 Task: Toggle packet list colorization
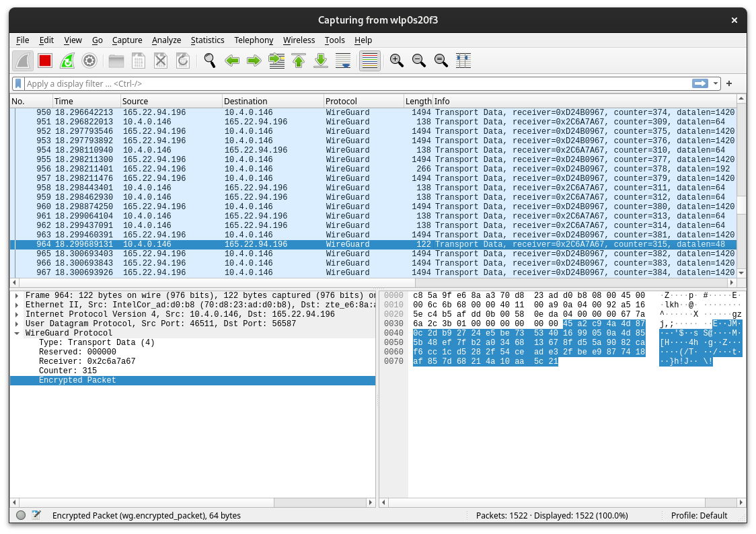pyautogui.click(x=370, y=61)
